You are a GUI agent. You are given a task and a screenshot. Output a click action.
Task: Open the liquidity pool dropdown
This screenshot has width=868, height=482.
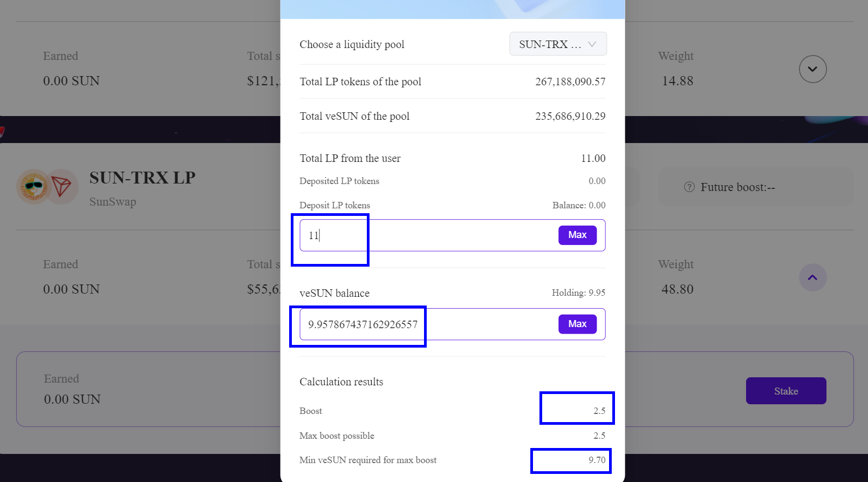click(558, 44)
